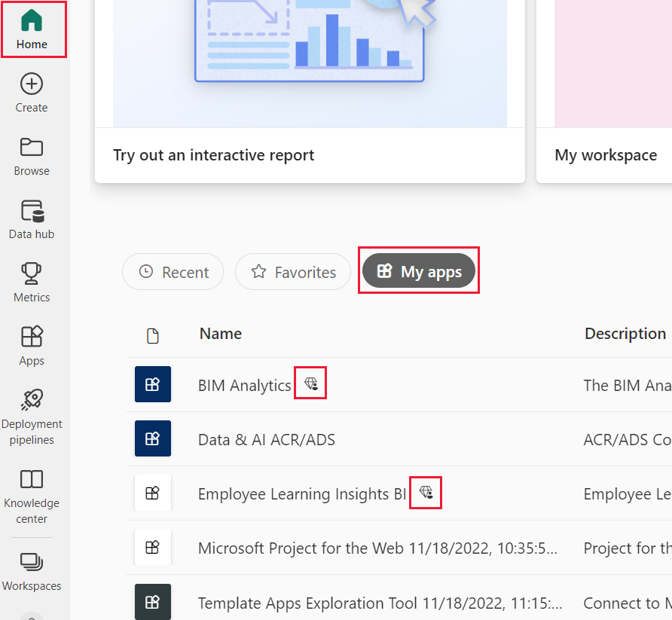Open the BIM Analytics app
This screenshot has width=672, height=620.
[244, 386]
